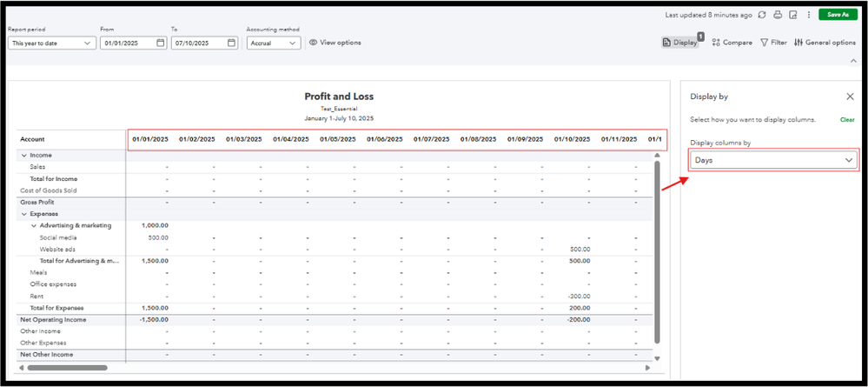Open the Display options panel

(680, 42)
